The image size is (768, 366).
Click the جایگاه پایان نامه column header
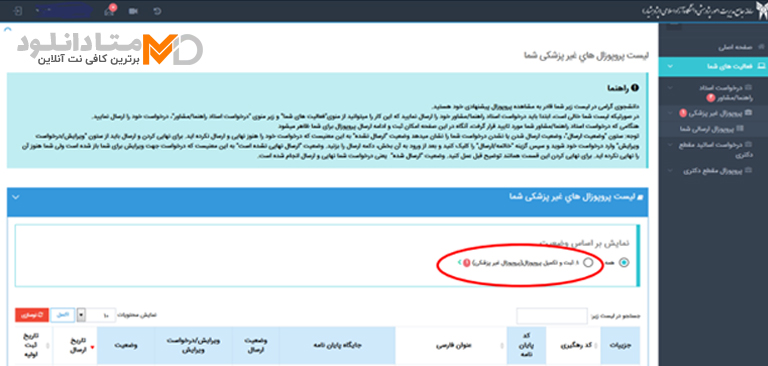click(x=338, y=346)
